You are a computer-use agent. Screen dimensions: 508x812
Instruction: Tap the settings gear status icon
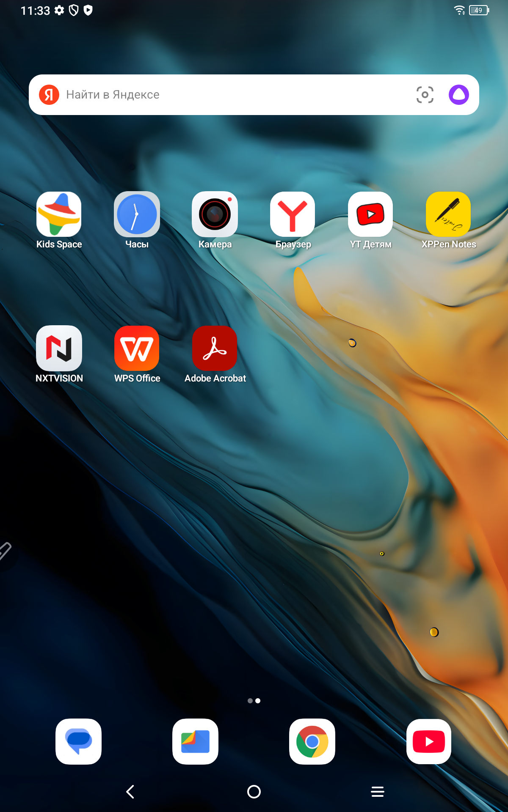pyautogui.click(x=59, y=10)
